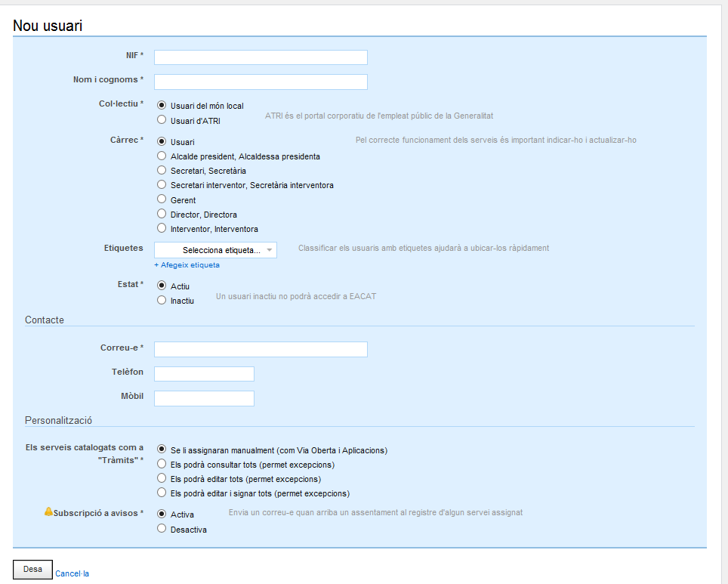Open the Selecciona etiqueta dropdown
728x584 pixels.
coord(215,250)
